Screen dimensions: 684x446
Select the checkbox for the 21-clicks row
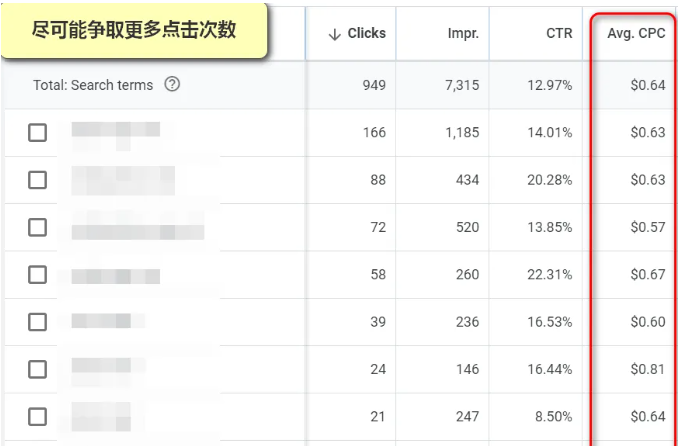pyautogui.click(x=37, y=416)
